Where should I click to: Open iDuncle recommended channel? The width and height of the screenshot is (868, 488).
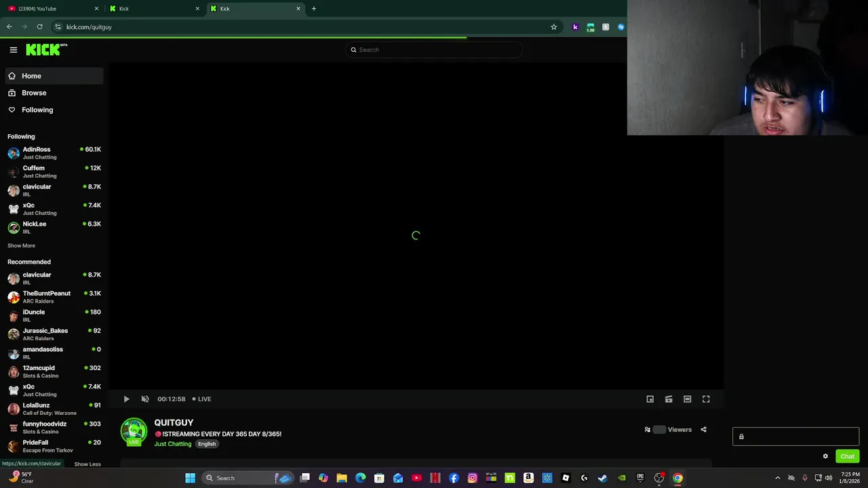pyautogui.click(x=54, y=316)
